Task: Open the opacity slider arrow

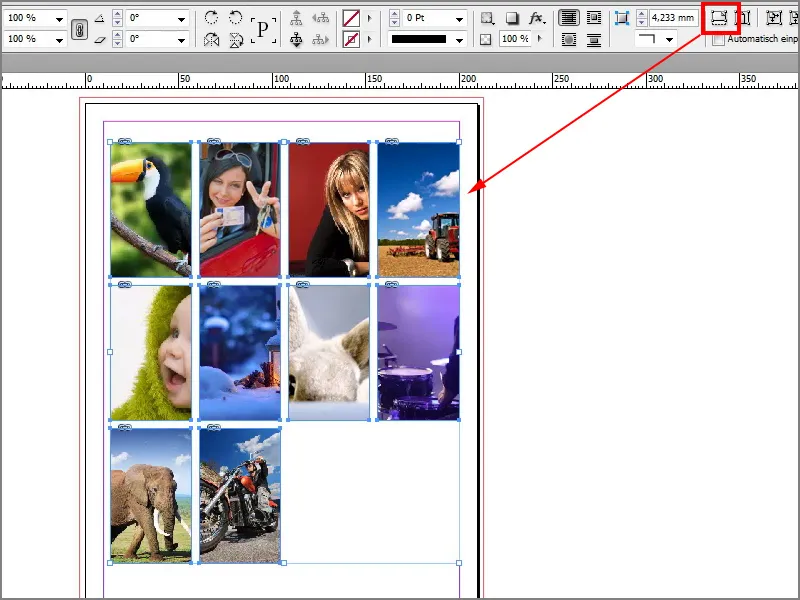Action: [540, 39]
